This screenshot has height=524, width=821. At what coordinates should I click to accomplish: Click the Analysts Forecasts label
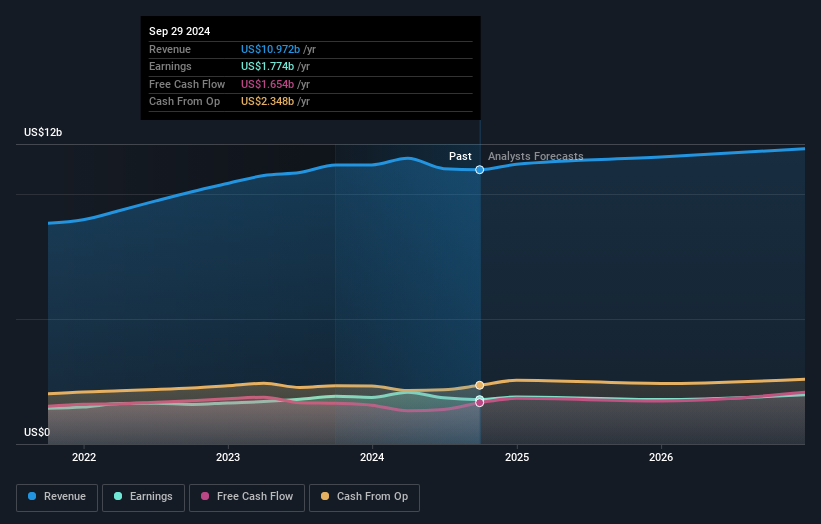tap(536, 156)
